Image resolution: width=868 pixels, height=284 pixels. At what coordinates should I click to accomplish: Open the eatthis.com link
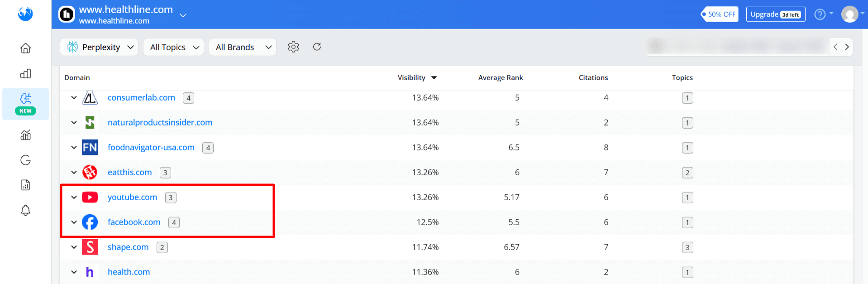[x=129, y=172]
